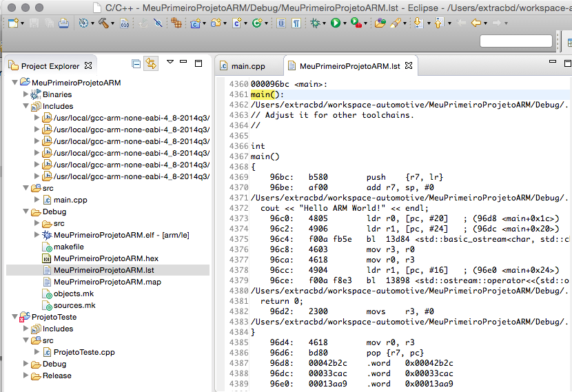Click the 000096bc <main>: line
This screenshot has height=392, width=572.
(x=289, y=84)
